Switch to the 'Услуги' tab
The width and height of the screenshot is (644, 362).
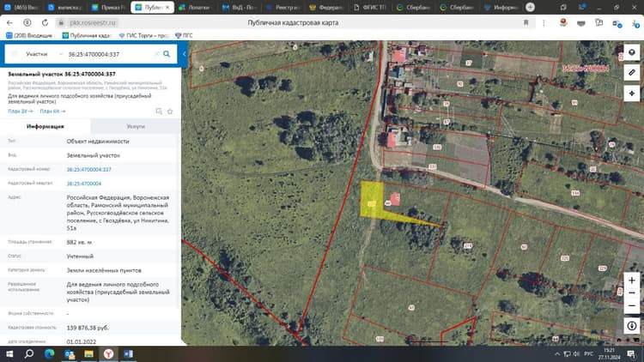[x=136, y=126]
